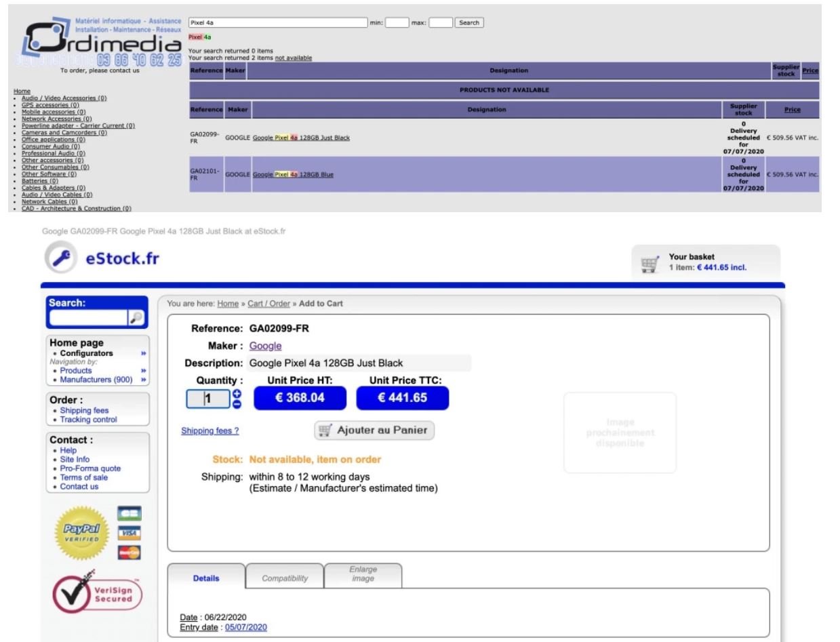The height and width of the screenshot is (642, 840).
Task: Click the search magnifier icon in sidebar
Action: [138, 317]
